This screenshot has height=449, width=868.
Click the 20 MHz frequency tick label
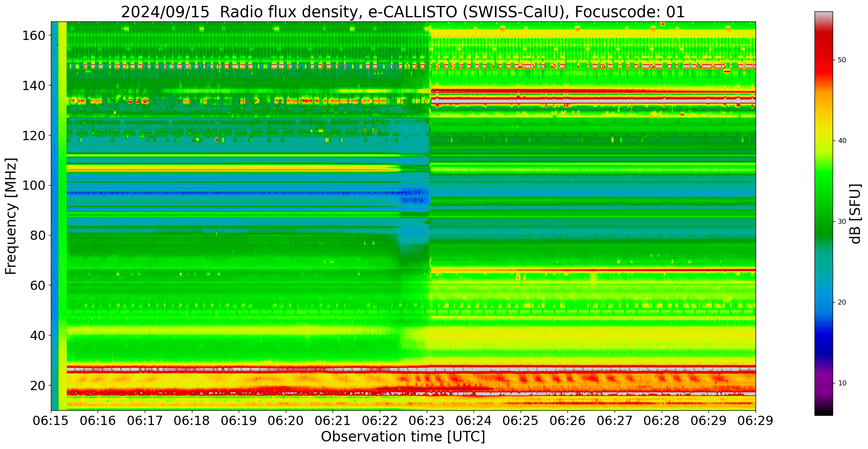coord(38,385)
